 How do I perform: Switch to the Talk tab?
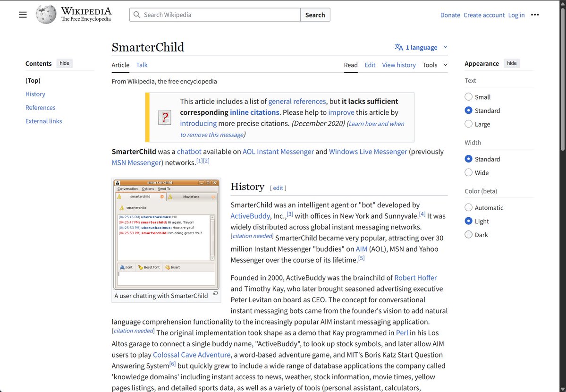tap(142, 65)
